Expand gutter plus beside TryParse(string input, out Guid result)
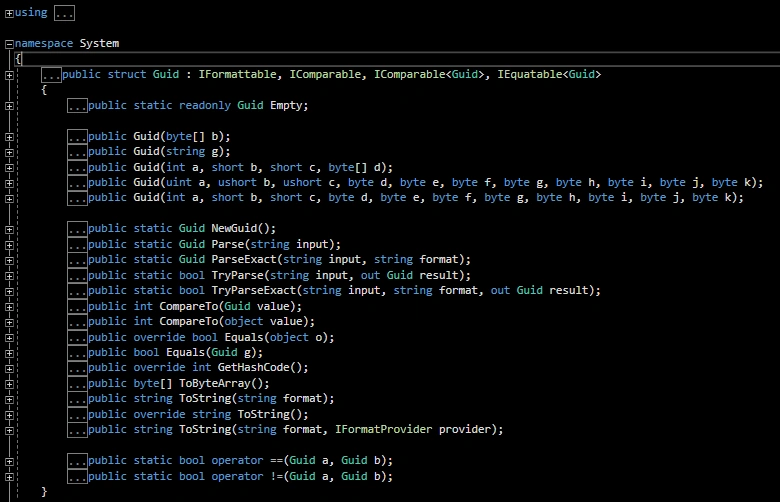Viewport: 780px width, 502px height. coord(9,276)
